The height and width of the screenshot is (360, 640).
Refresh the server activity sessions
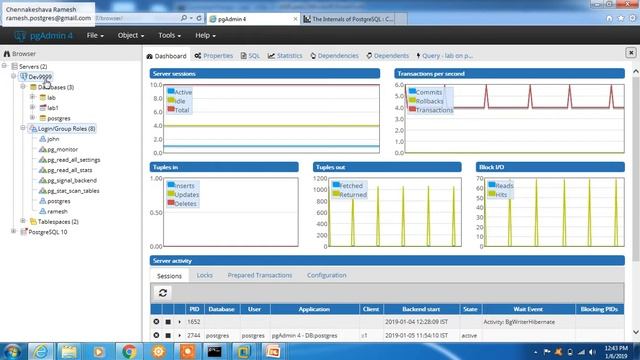163,293
